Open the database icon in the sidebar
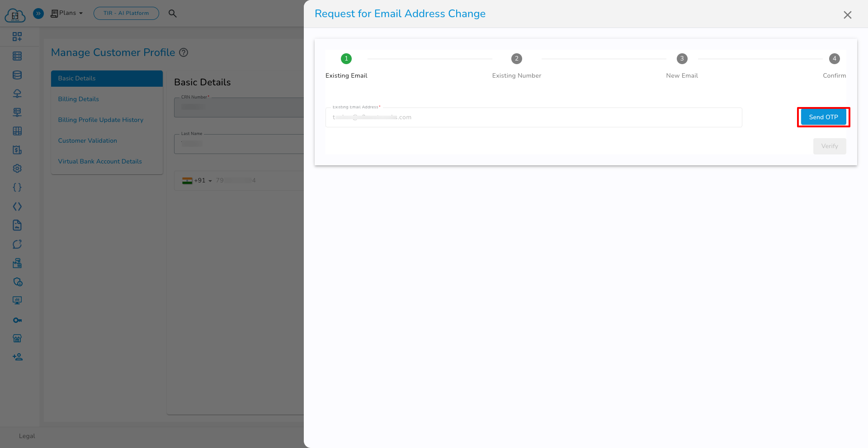 (17, 75)
